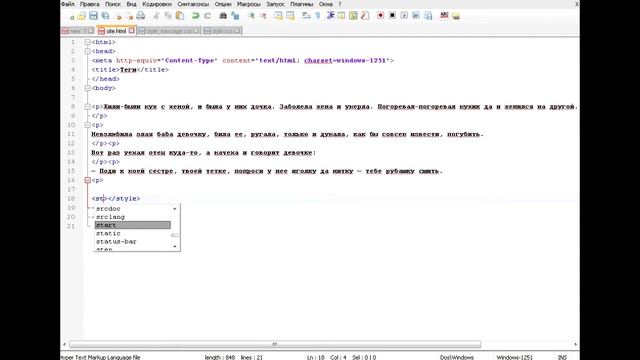Click the Zoom Out toolbar icon

point(263,16)
